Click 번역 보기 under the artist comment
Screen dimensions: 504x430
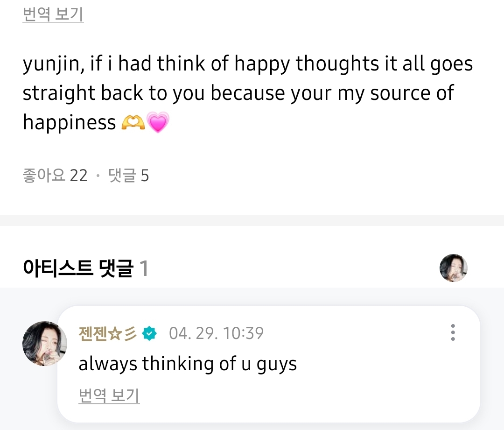pyautogui.click(x=109, y=396)
